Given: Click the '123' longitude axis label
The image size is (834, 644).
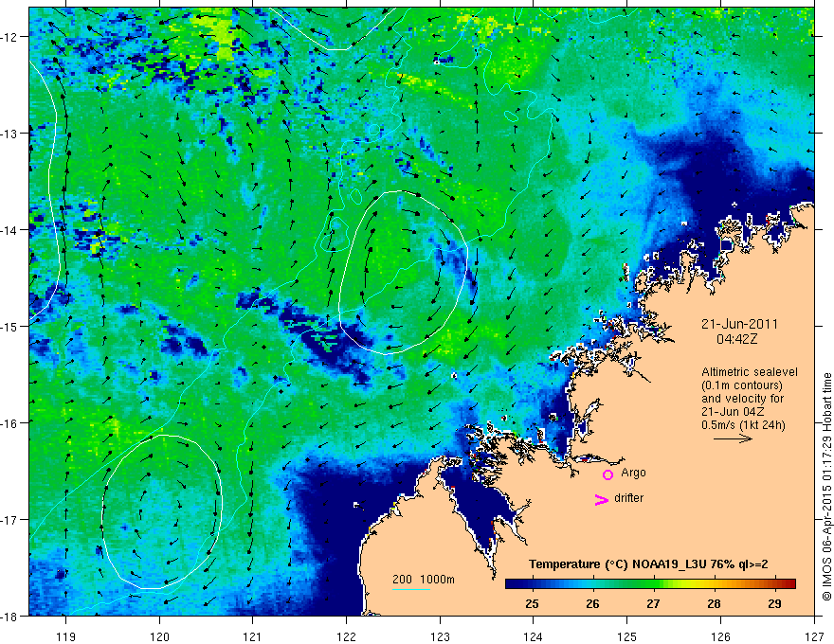Looking at the screenshot, I should coord(440,636).
